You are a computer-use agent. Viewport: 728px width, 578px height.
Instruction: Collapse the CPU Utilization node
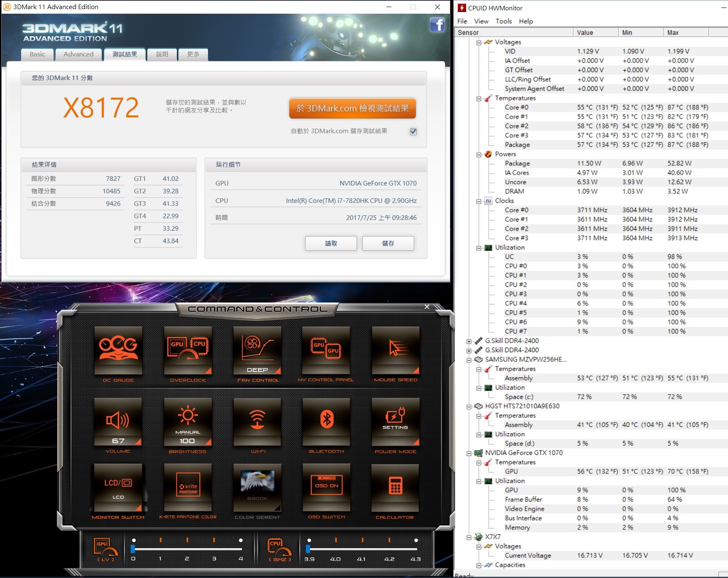coord(479,248)
